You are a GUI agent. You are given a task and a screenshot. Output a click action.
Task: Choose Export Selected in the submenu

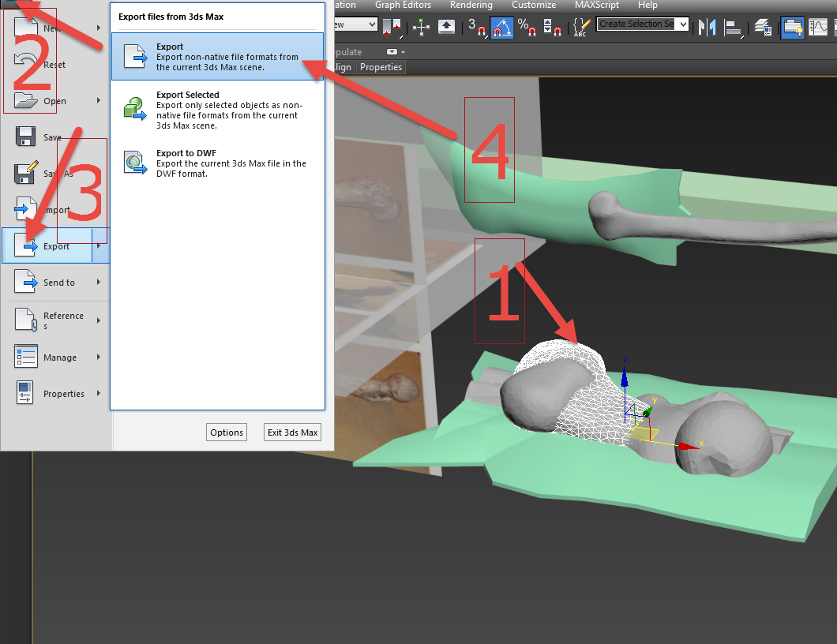point(217,110)
